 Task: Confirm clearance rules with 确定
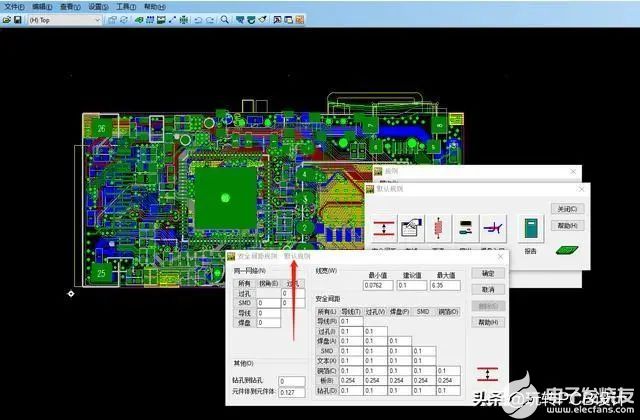[488, 273]
